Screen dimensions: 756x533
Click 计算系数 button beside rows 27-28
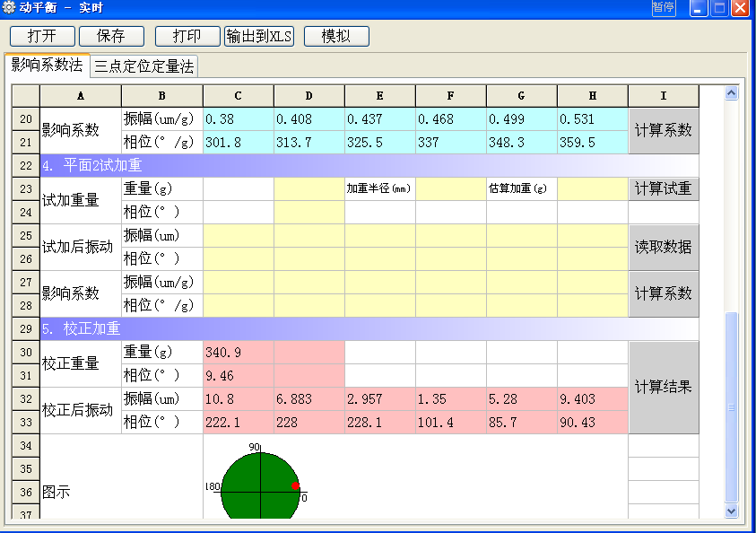click(x=664, y=293)
